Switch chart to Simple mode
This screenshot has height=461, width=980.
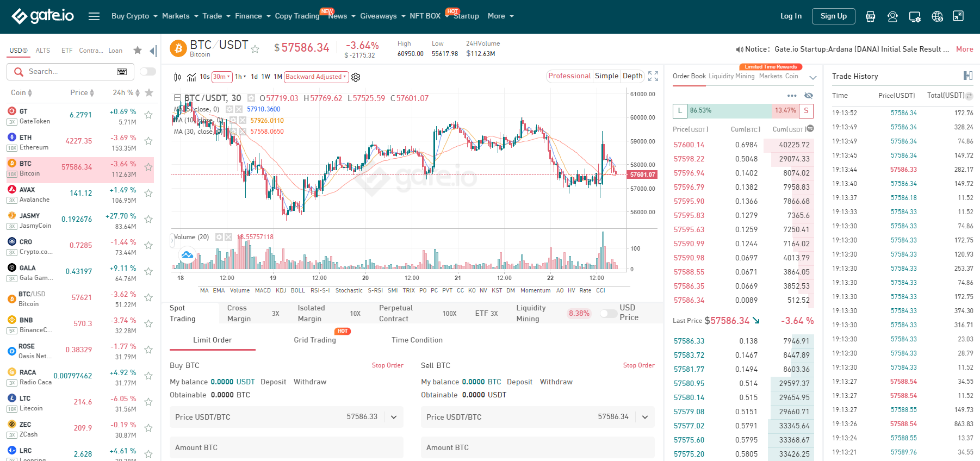pos(606,76)
